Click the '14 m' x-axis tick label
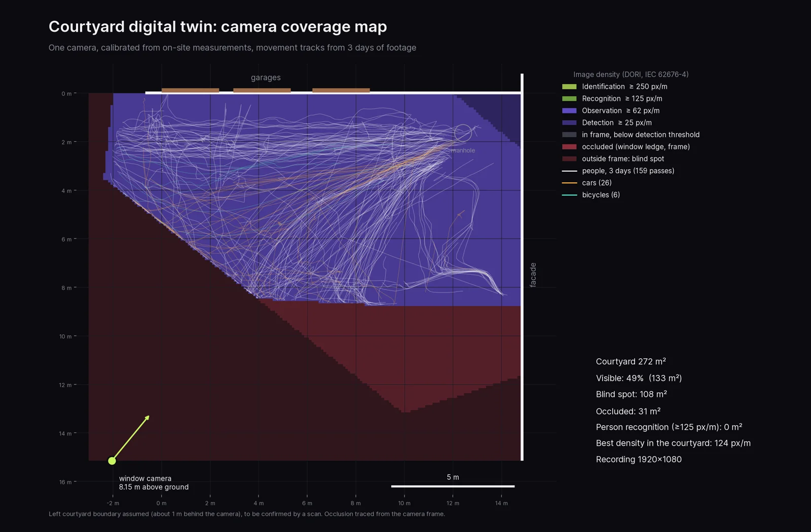811x532 pixels. click(x=501, y=503)
